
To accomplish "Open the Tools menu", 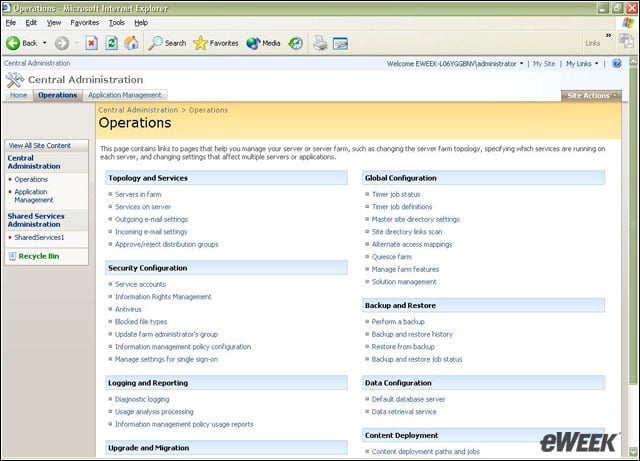I will pos(117,23).
